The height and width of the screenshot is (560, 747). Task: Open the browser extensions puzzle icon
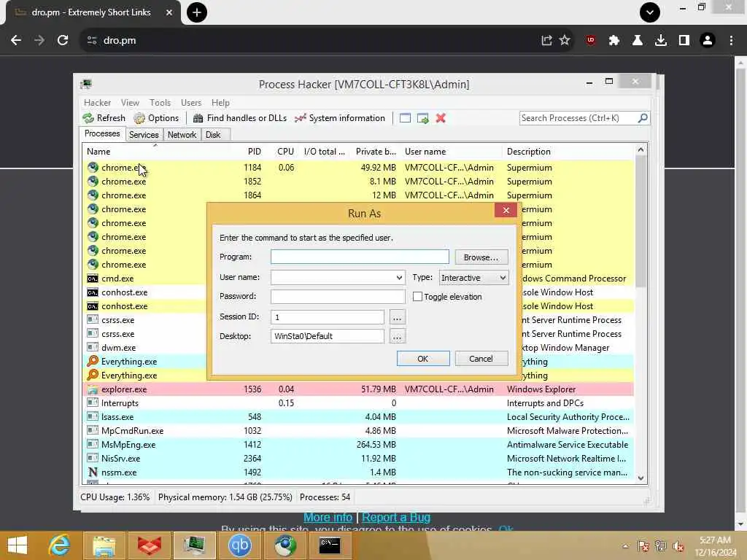pyautogui.click(x=614, y=41)
